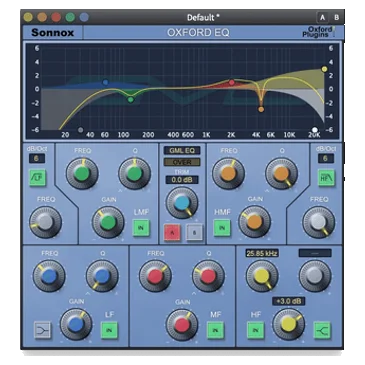Click the red MF Q knob
The height and width of the screenshot is (365, 365).
click(209, 276)
